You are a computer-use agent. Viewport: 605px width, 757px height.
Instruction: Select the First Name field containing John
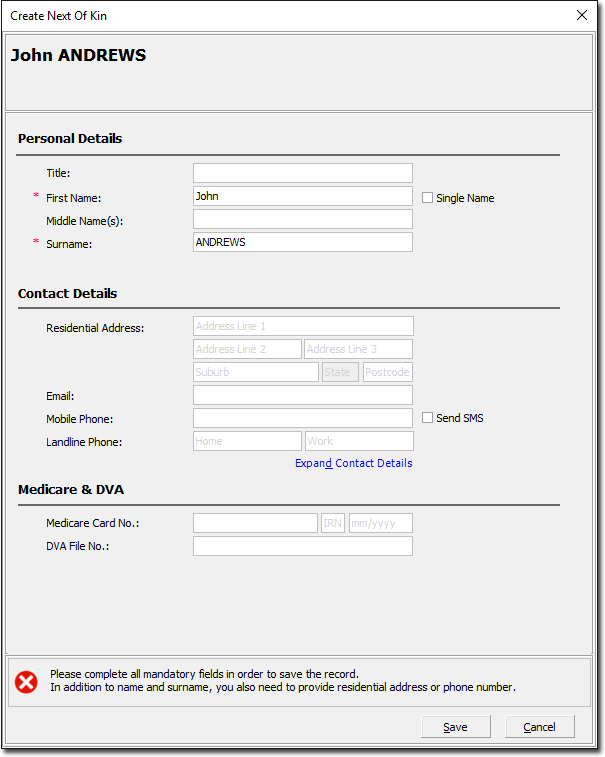point(302,196)
